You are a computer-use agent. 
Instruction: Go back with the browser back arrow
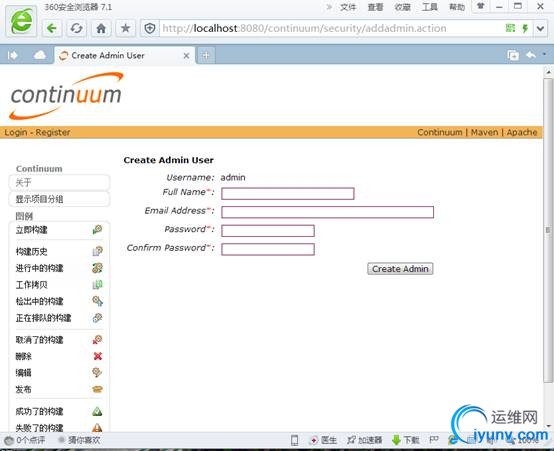click(x=52, y=28)
